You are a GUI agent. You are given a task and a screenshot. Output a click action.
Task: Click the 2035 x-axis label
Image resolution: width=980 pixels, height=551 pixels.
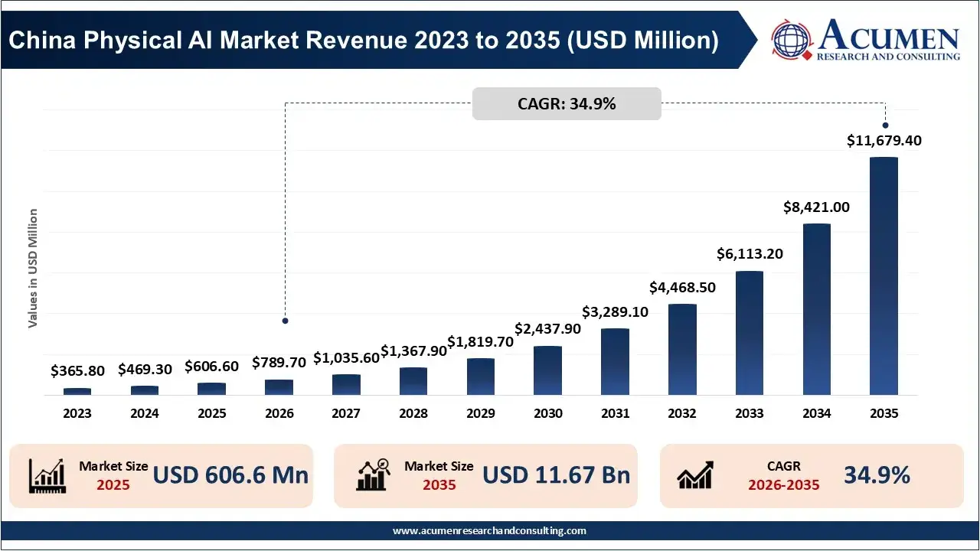(884, 413)
